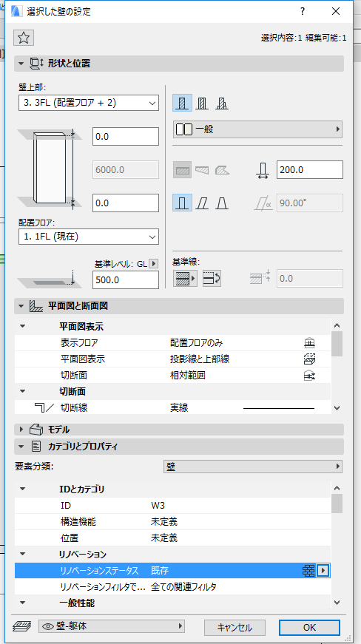The height and width of the screenshot is (644, 361).
Task: Select the リノベーションステータス 既存 row
Action: (x=172, y=571)
